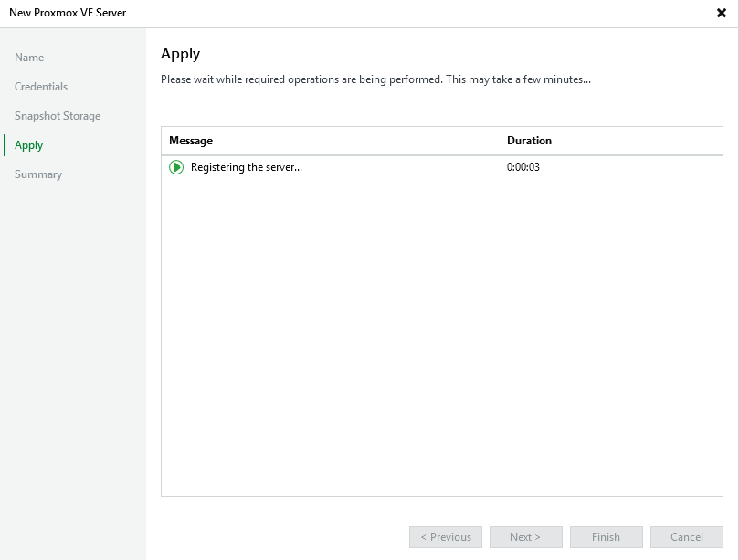Click the Finish button
This screenshot has width=739, height=560.
[607, 537]
